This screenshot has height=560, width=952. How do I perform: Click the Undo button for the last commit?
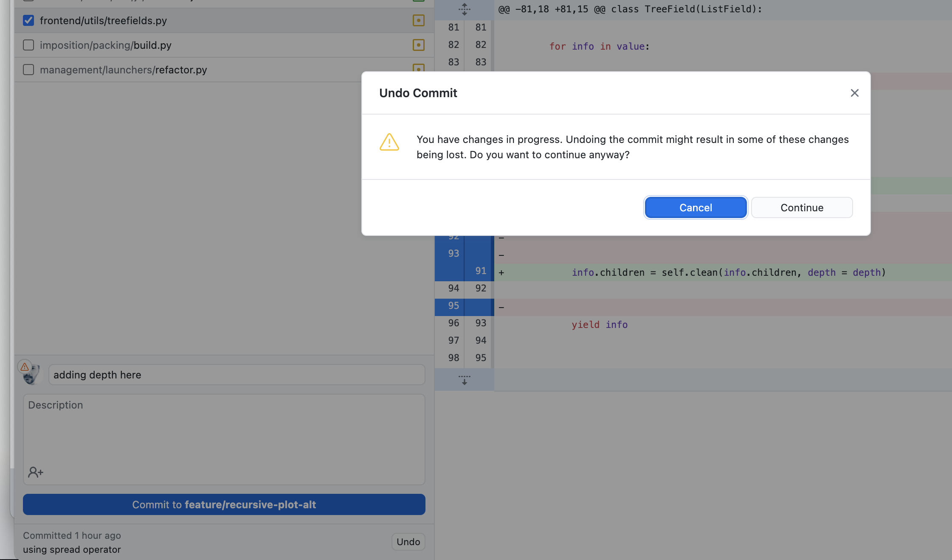(x=408, y=542)
